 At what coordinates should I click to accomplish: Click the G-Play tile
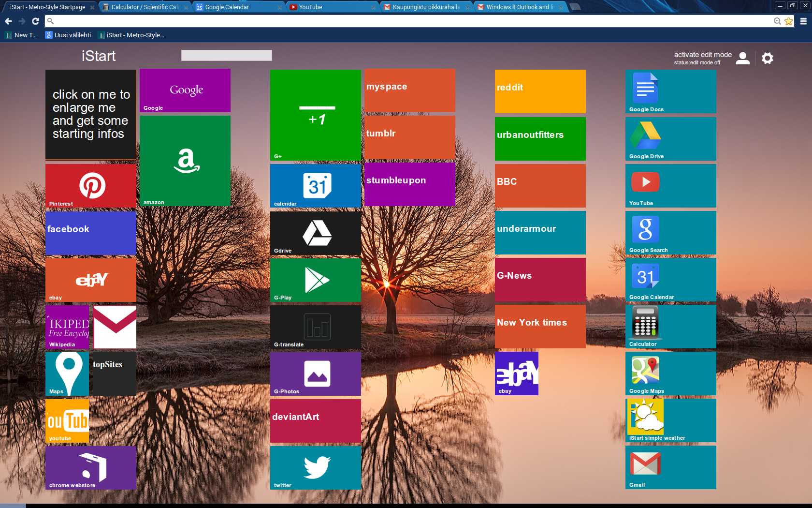point(316,280)
